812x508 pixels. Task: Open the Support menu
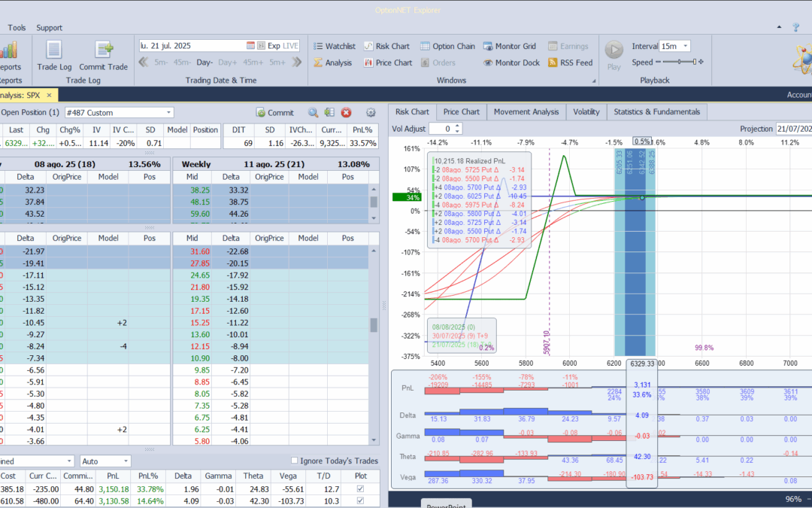pos(50,28)
